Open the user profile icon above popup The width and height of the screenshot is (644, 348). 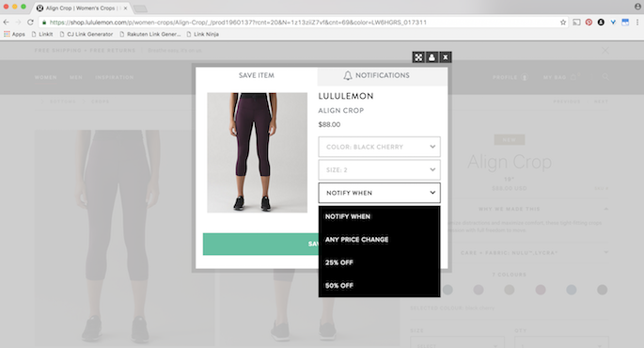[x=432, y=57]
